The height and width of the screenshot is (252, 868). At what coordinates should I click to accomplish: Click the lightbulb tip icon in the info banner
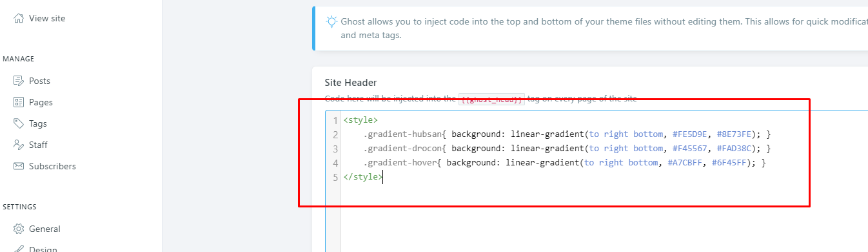click(x=331, y=21)
